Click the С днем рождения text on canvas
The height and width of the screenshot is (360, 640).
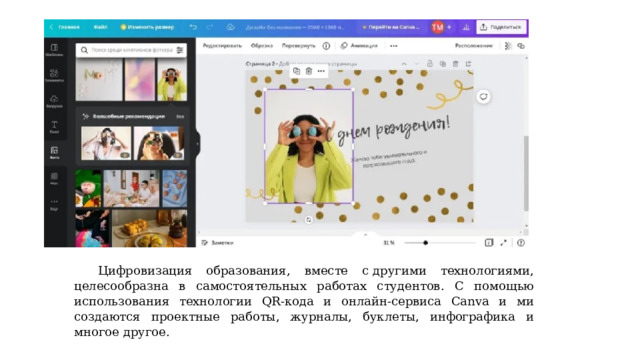pos(389,129)
